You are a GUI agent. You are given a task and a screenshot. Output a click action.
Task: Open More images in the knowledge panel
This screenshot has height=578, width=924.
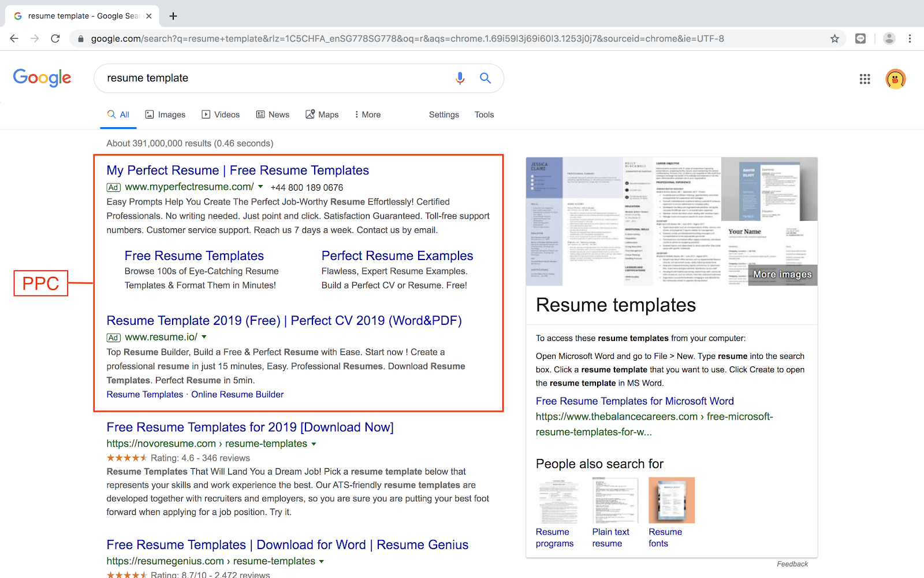tap(783, 275)
